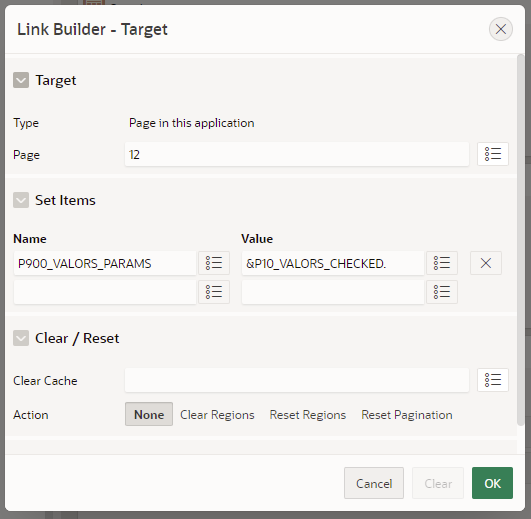The image size is (531, 519).
Task: Select the Clear Regions action
Action: [217, 415]
